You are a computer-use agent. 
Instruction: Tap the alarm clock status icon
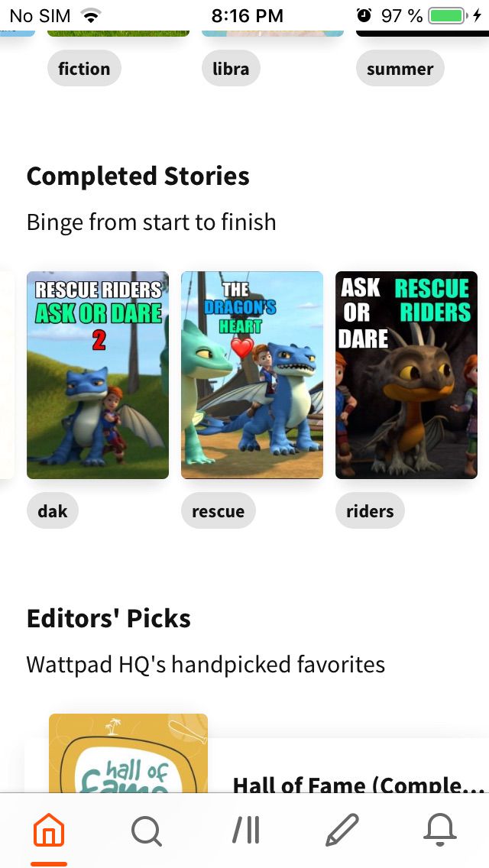click(x=364, y=15)
